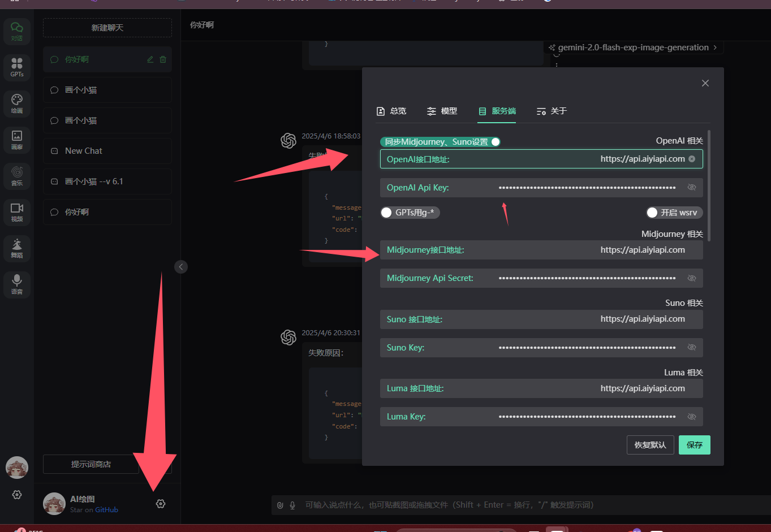Click the OpenAI 相关 section heading
Screen dimensions: 771x532
tap(679, 141)
